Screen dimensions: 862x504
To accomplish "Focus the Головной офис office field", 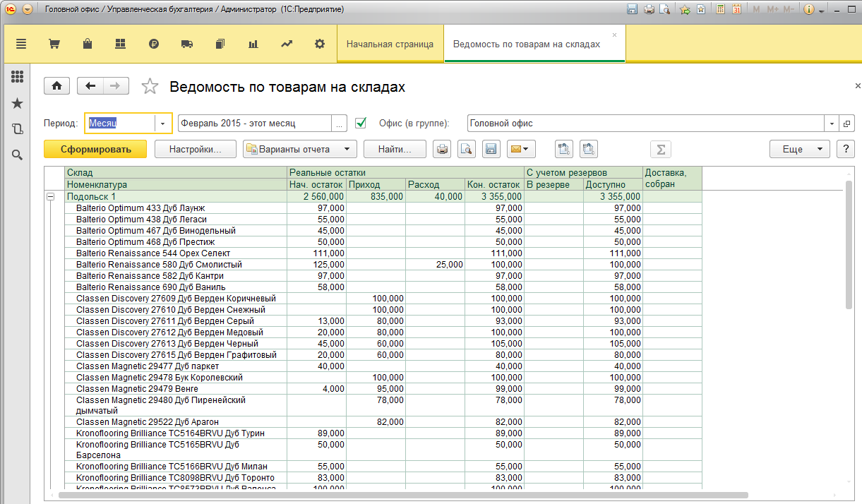I will (646, 123).
